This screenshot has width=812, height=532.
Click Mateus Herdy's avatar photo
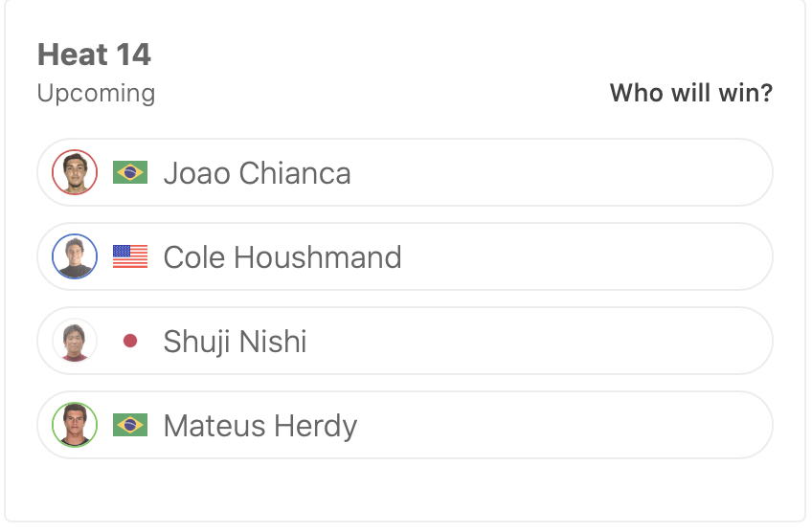tap(75, 425)
